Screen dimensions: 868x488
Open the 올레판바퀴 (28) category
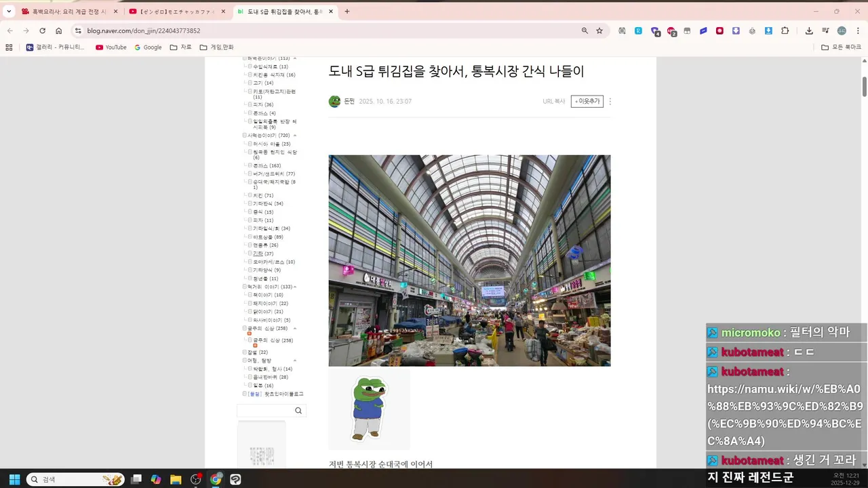tap(270, 377)
